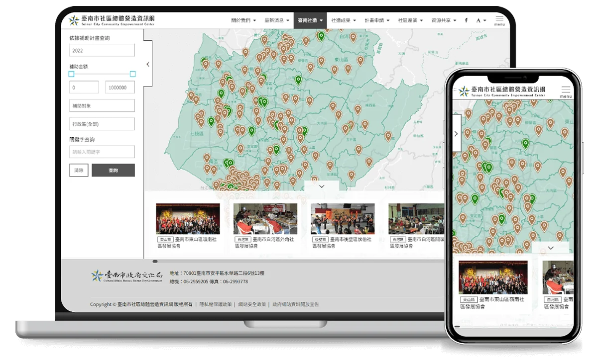Click the right handle of subsidy slider
Viewport: 597px width, 364px height.
[x=132, y=74]
